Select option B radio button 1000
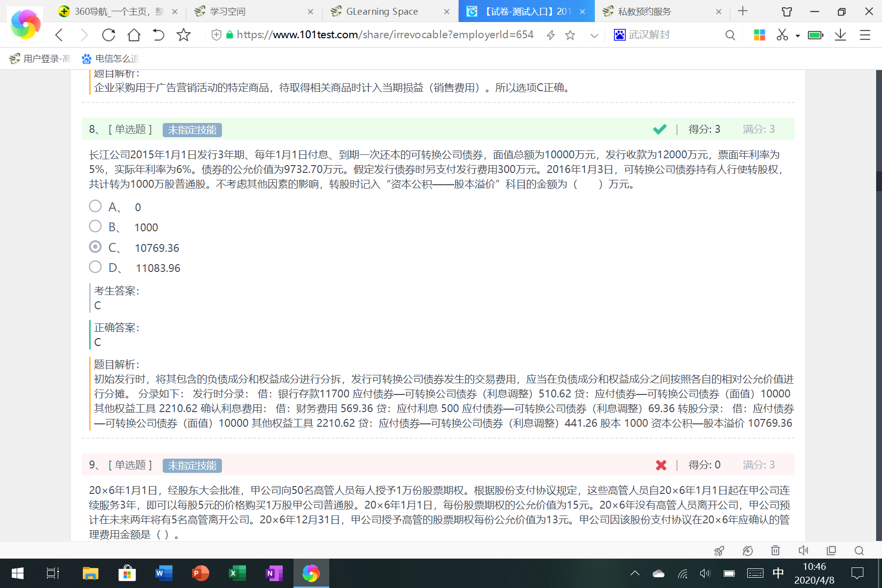882x588 pixels. 95,226
